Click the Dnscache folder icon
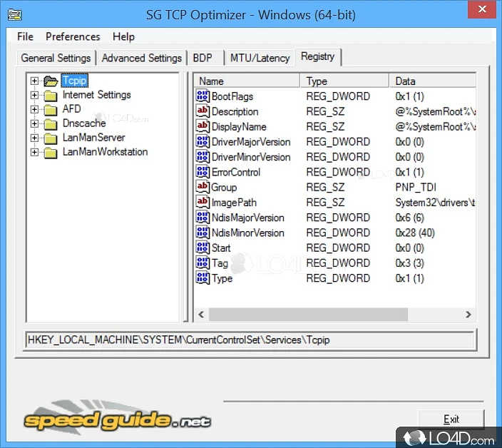This screenshot has width=502, height=448. click(x=51, y=123)
